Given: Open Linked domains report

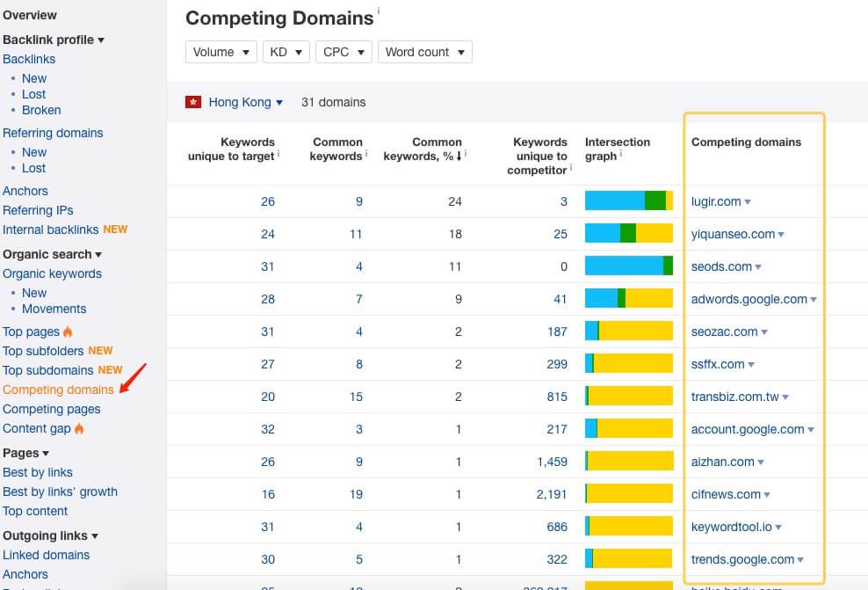Looking at the screenshot, I should (46, 555).
